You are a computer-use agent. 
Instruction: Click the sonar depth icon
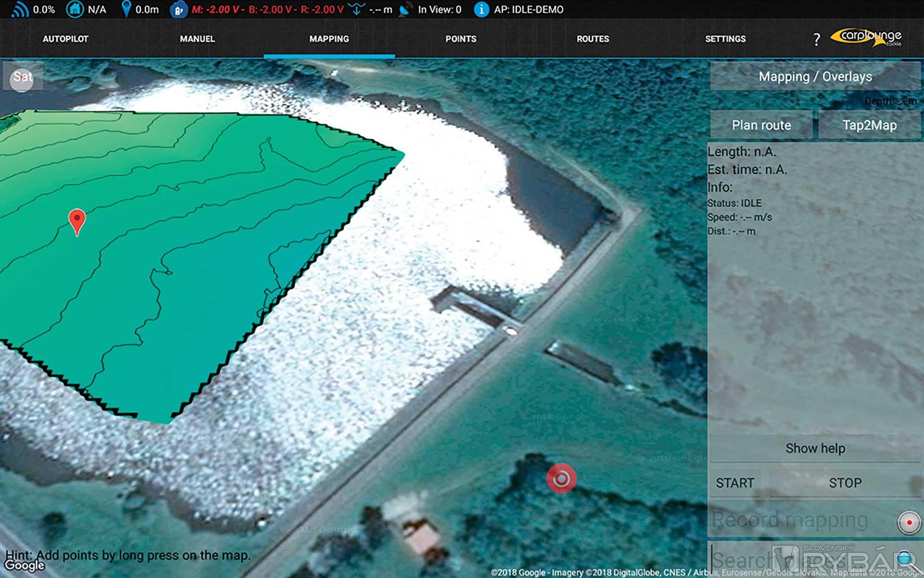click(x=357, y=9)
